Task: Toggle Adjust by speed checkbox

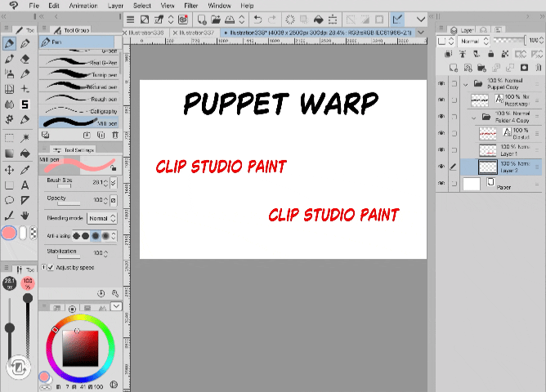Action: click(x=51, y=268)
